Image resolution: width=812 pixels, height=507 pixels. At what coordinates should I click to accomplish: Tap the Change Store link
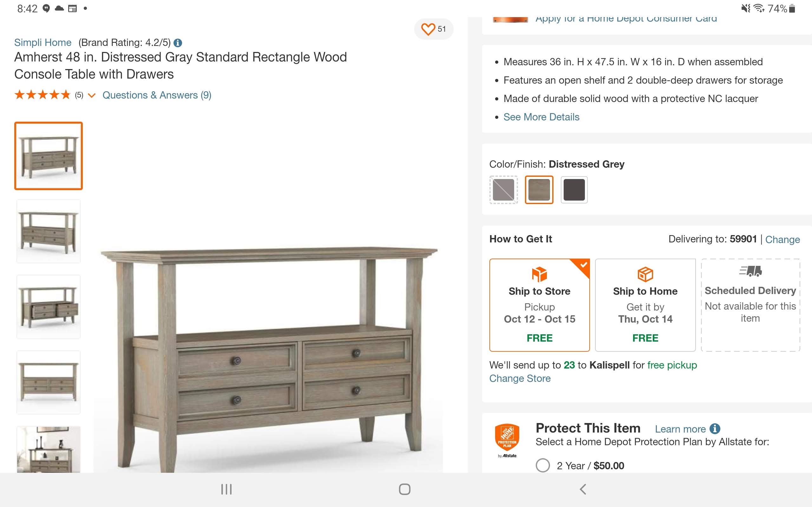click(x=520, y=378)
